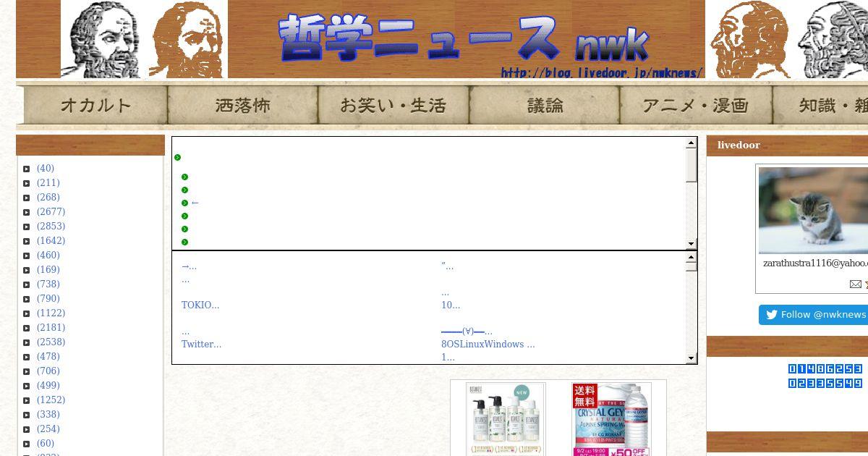Open the category with count (2677)
The height and width of the screenshot is (456, 868).
(x=51, y=212)
